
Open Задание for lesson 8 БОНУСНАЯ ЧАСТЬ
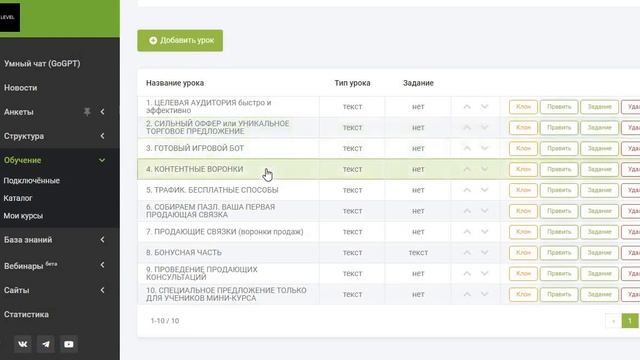click(x=599, y=252)
